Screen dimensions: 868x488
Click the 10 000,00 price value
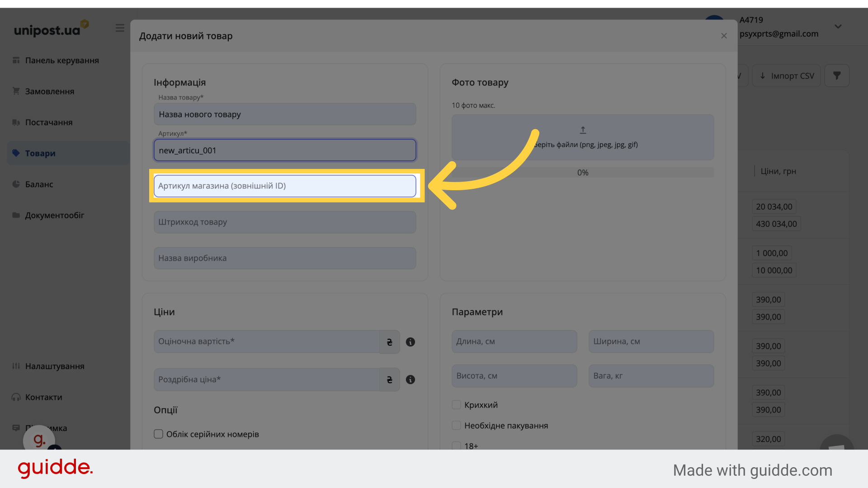pyautogui.click(x=774, y=270)
